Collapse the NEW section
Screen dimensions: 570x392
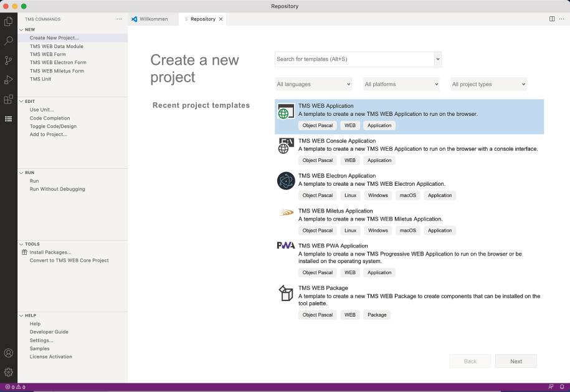pyautogui.click(x=21, y=29)
